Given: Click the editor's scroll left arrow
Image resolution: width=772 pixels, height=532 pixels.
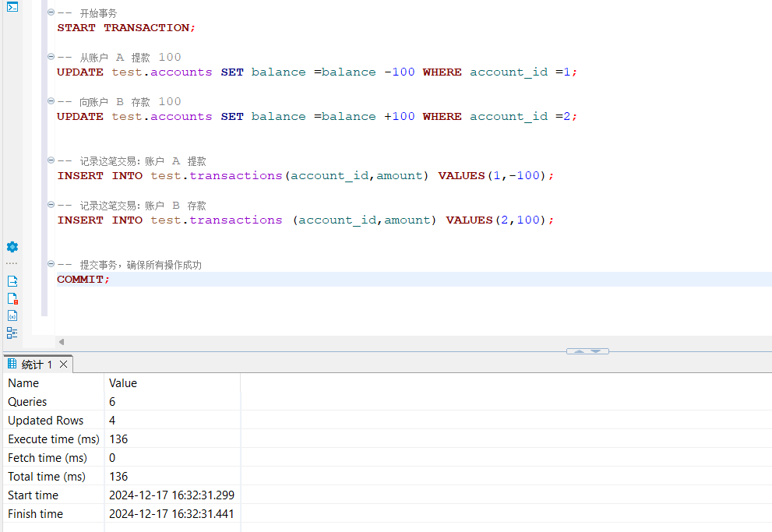Looking at the screenshot, I should tap(62, 342).
